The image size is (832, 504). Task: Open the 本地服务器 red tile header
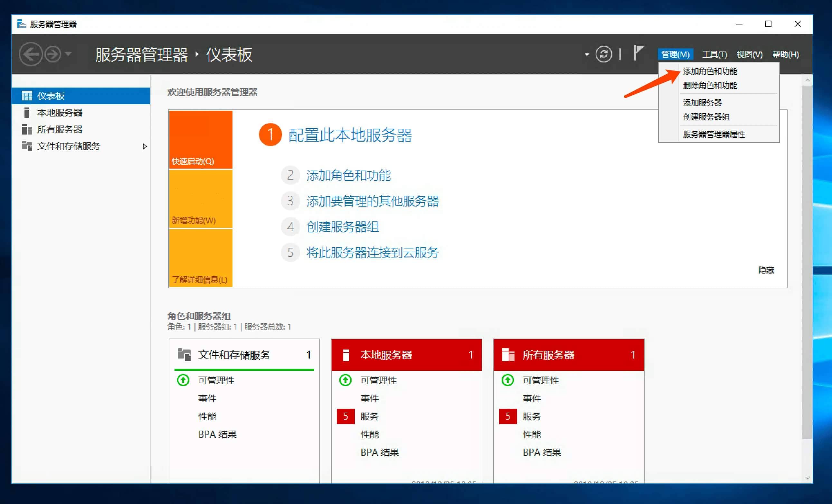pyautogui.click(x=407, y=355)
